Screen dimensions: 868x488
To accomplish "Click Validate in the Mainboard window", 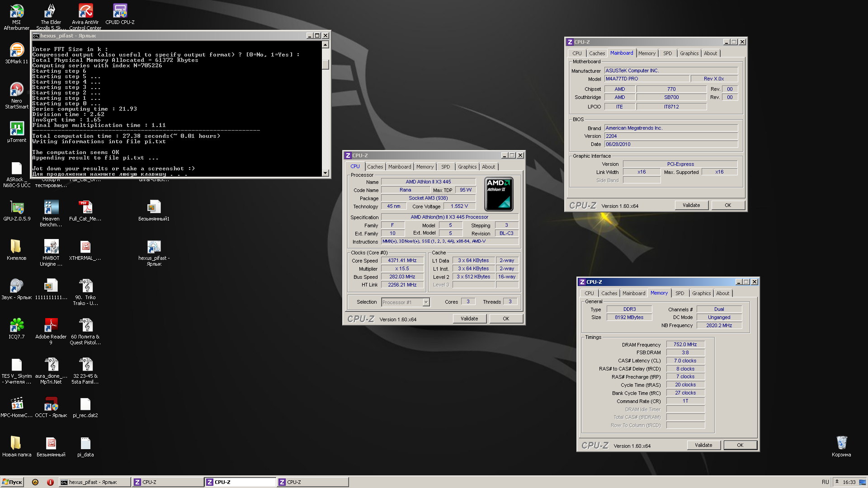I will [691, 205].
